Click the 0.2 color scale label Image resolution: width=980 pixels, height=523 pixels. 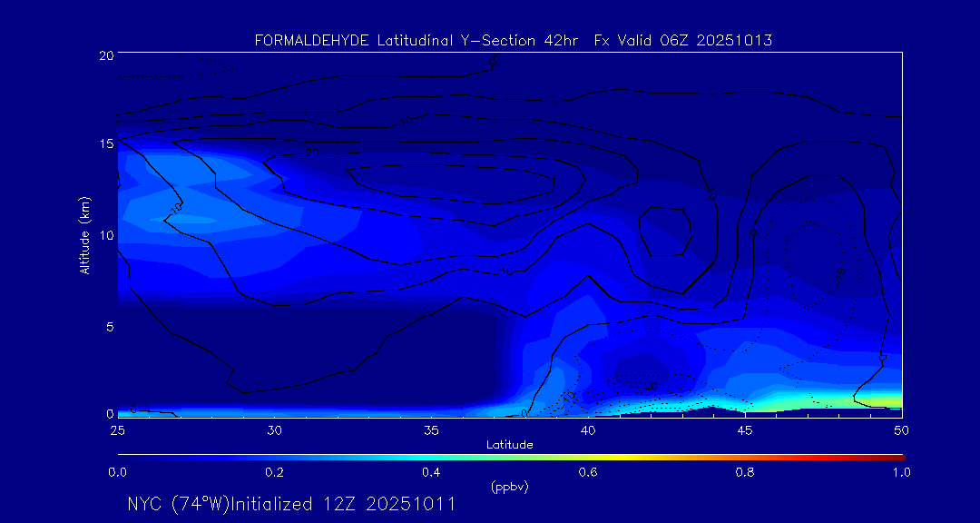tap(274, 473)
